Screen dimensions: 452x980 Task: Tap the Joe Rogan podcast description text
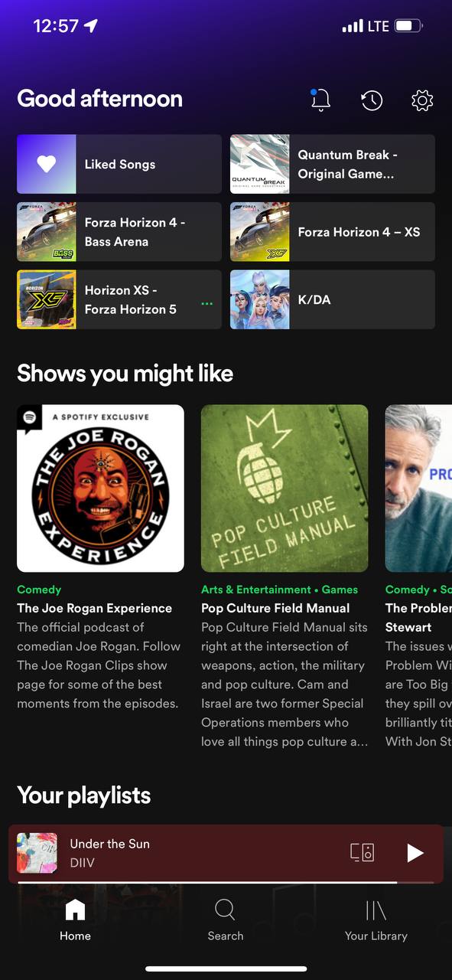click(98, 665)
